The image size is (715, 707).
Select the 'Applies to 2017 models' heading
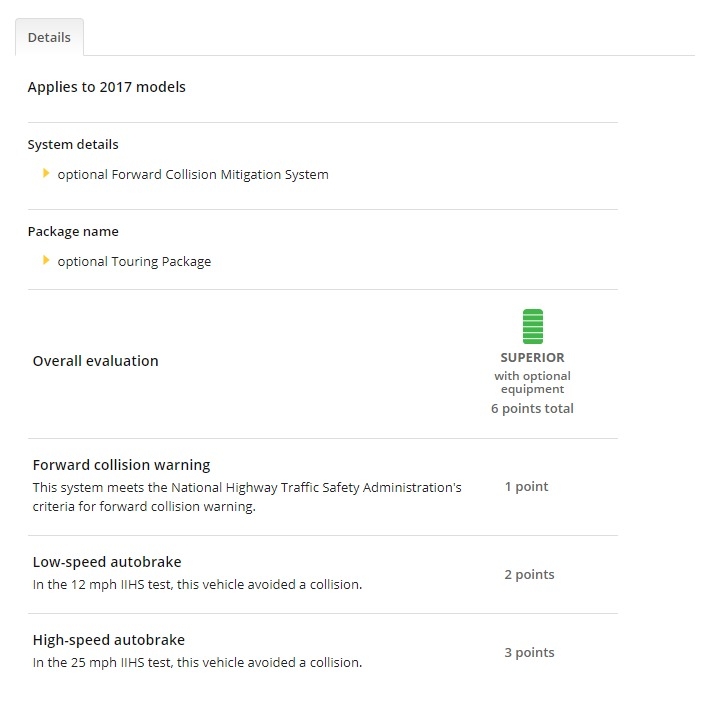107,87
